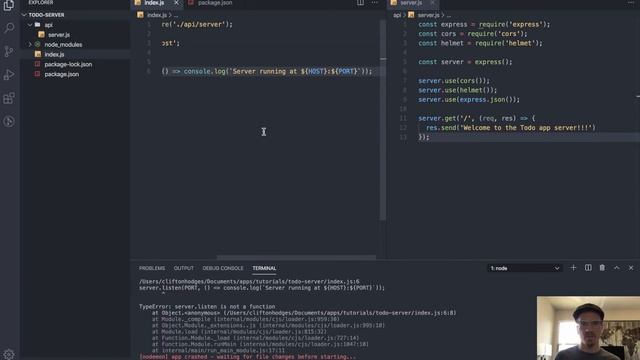This screenshot has height=360, width=640.
Task: Activate the server.js tab in right editor
Action: (x=411, y=3)
